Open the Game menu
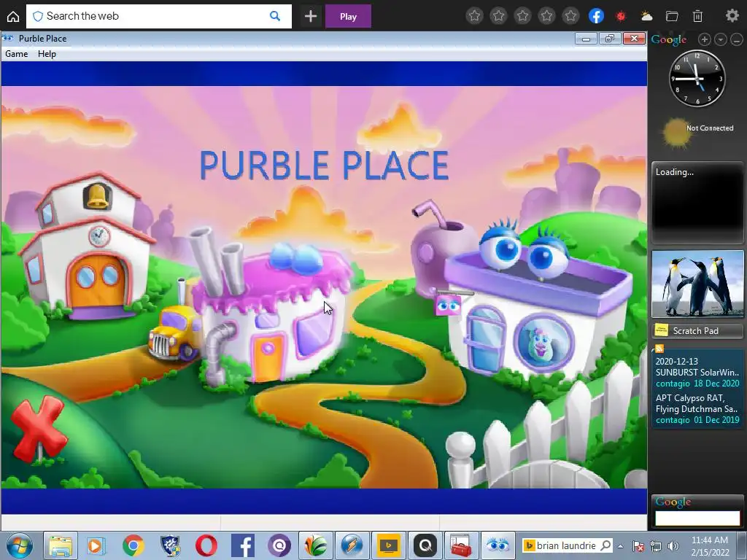The height and width of the screenshot is (560, 747). pyautogui.click(x=16, y=54)
